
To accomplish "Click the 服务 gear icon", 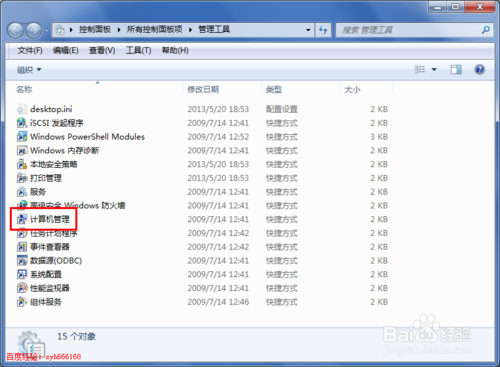I will click(x=22, y=192).
